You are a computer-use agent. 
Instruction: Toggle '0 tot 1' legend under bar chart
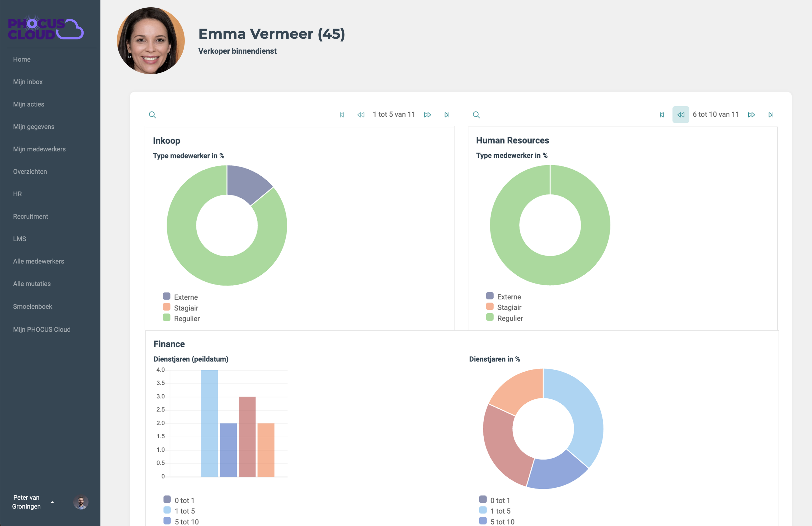[179, 500]
